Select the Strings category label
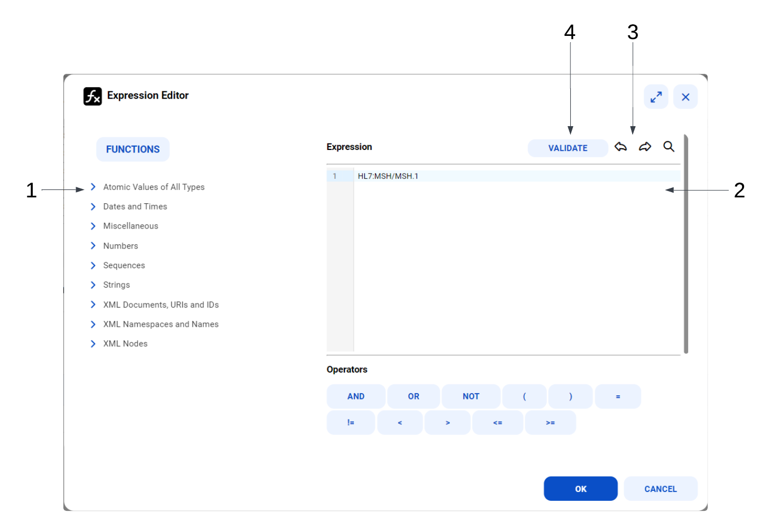The height and width of the screenshot is (532, 771). click(117, 285)
